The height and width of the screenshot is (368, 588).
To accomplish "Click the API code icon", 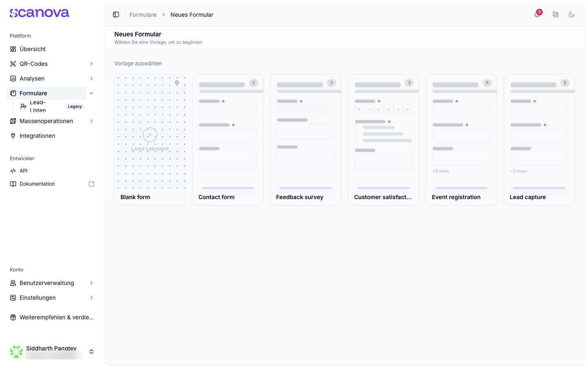I will tap(13, 171).
